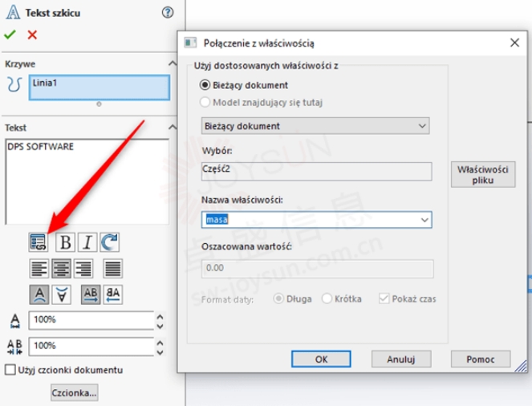Open the Czcionka... font dialog
The width and height of the screenshot is (532, 406).
(x=75, y=392)
